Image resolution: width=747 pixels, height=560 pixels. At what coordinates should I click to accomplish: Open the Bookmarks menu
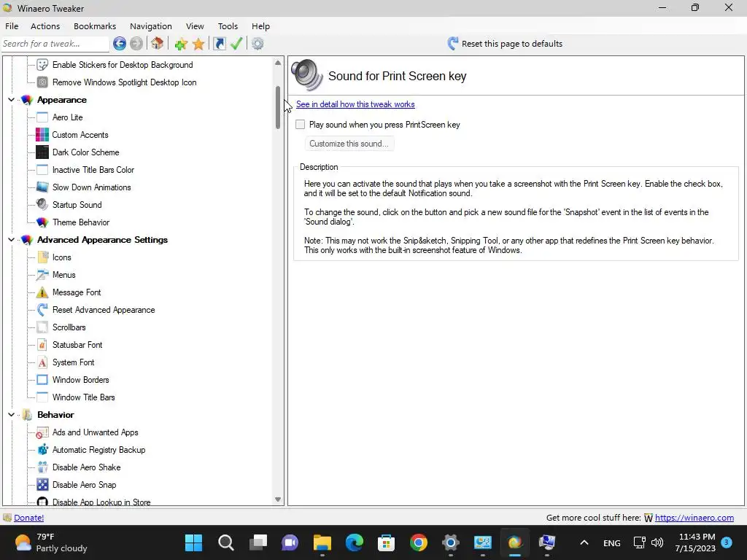point(95,26)
